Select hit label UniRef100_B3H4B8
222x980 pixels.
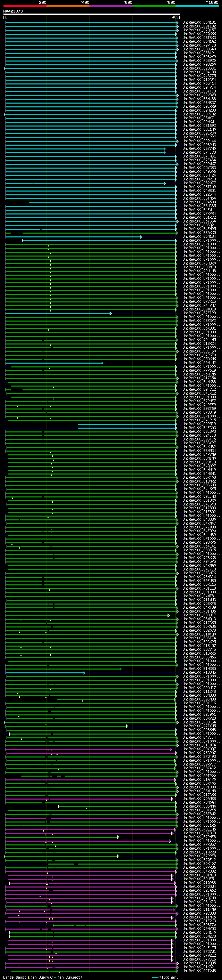pyautogui.click(x=199, y=99)
